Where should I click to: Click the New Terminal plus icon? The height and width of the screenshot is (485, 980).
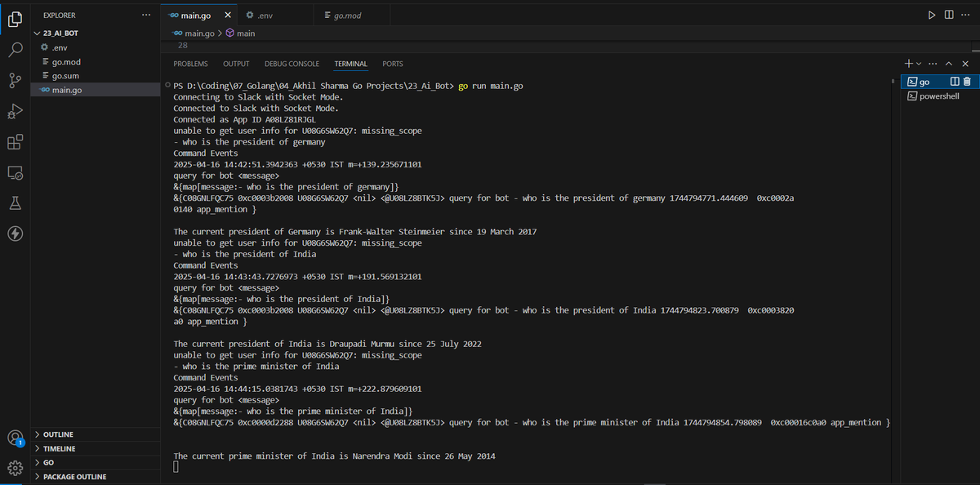click(x=909, y=64)
